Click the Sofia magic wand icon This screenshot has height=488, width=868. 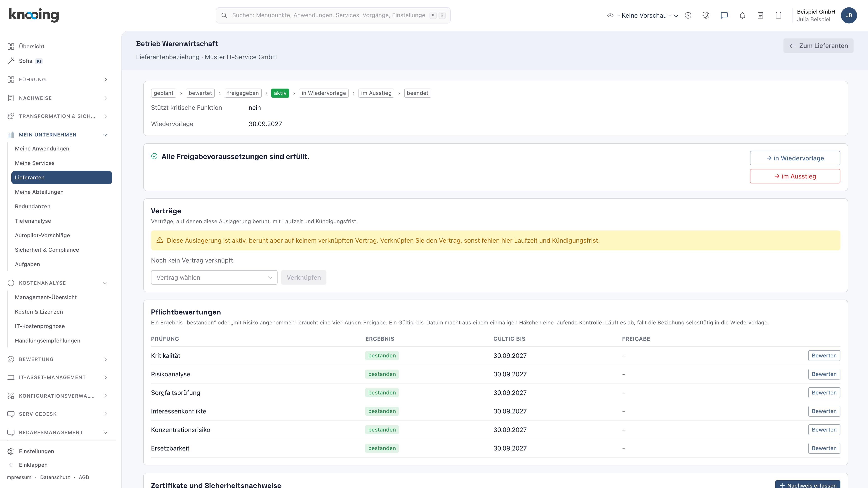[x=11, y=61]
